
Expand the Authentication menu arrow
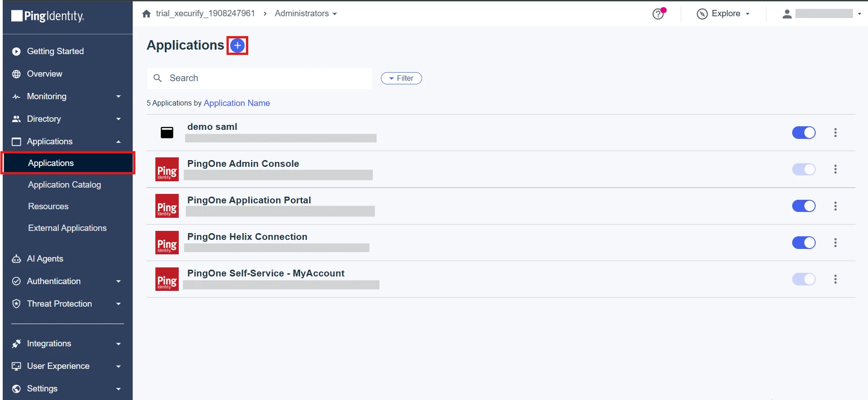(x=118, y=281)
